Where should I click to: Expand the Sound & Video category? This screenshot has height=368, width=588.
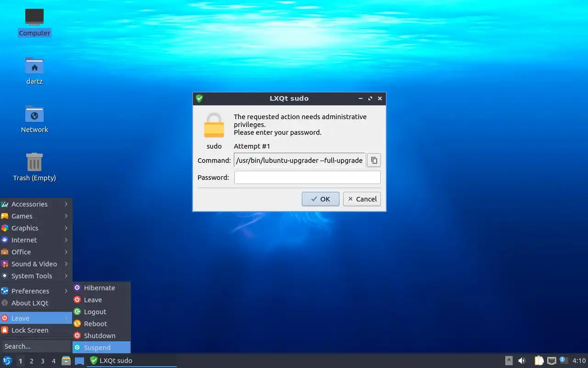36,264
